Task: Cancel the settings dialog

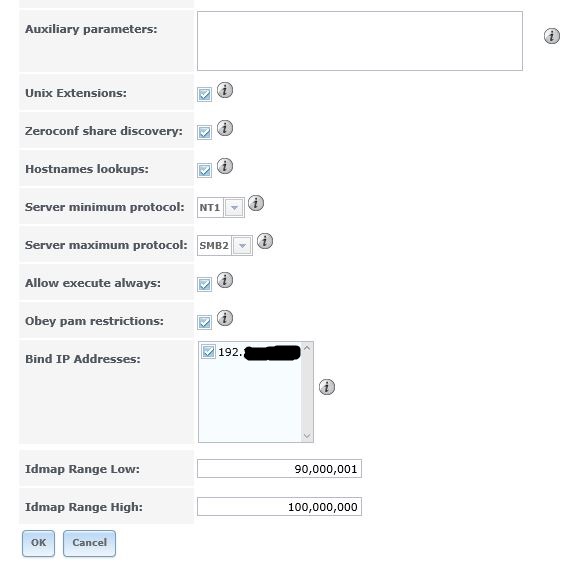Action: [89, 543]
